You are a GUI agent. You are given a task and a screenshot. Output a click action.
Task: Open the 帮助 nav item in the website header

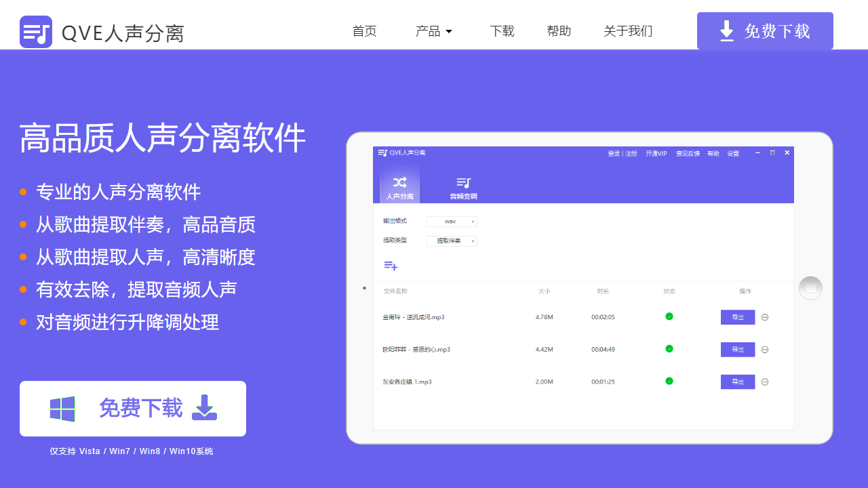point(559,31)
